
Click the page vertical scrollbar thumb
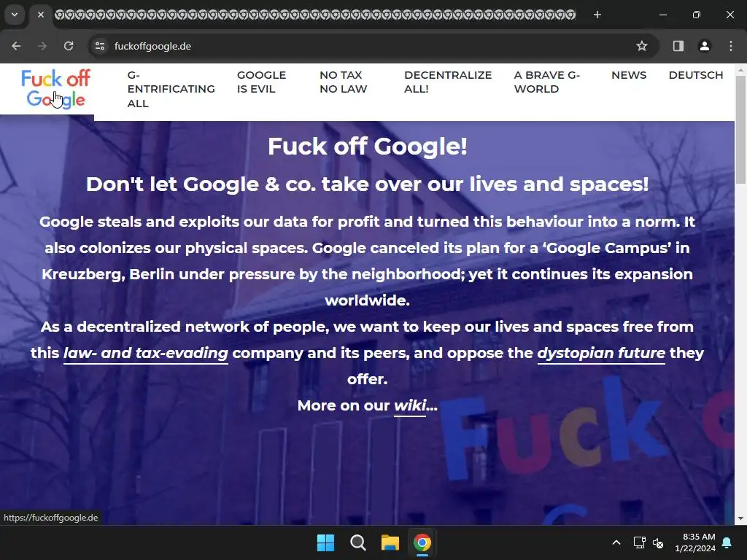click(x=740, y=130)
